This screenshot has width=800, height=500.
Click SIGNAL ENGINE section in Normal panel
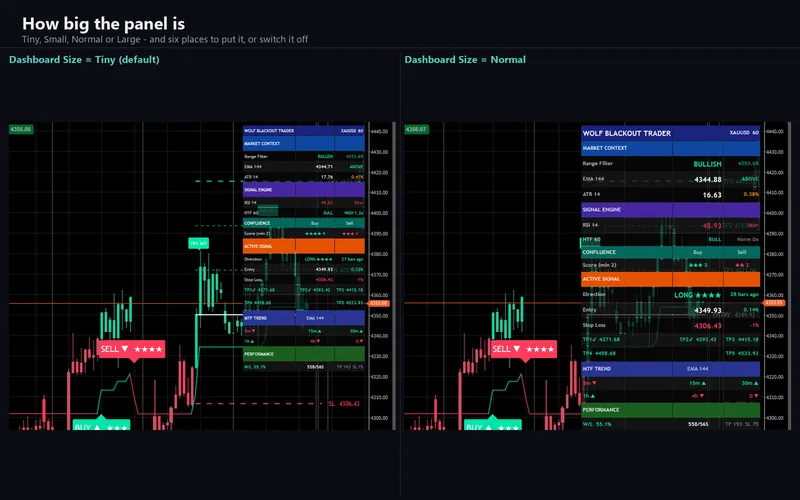pyautogui.click(x=670, y=210)
